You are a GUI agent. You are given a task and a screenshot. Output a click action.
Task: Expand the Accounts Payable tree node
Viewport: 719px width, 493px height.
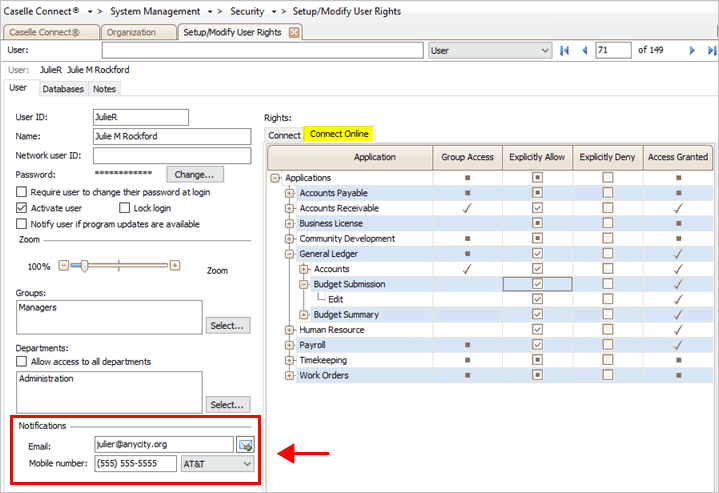coord(290,193)
